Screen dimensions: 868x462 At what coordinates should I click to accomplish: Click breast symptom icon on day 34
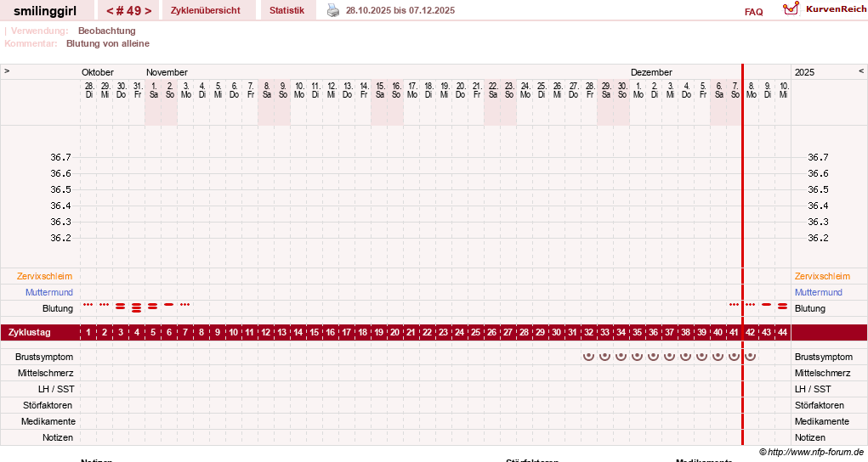[x=621, y=357]
